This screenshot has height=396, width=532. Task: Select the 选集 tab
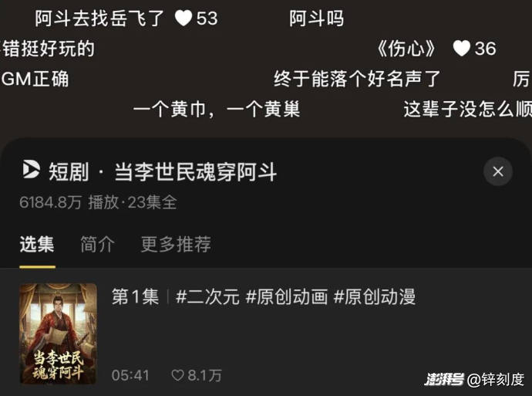(x=37, y=244)
